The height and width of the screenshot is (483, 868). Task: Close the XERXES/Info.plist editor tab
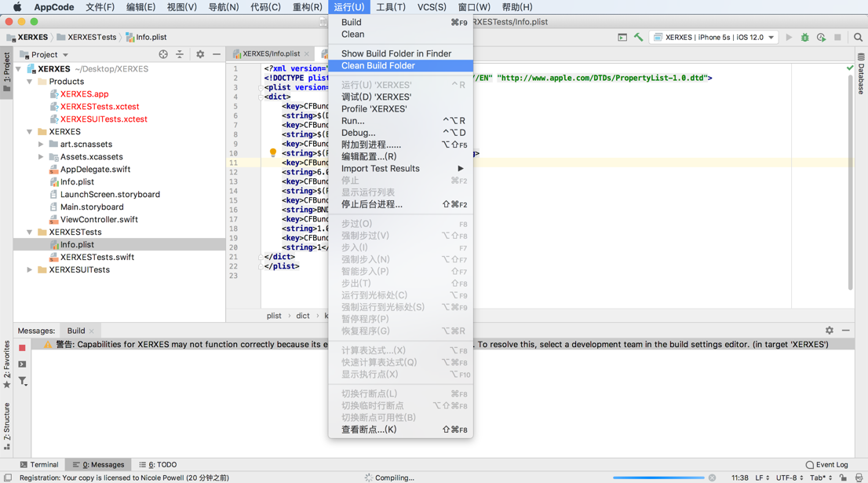point(307,53)
